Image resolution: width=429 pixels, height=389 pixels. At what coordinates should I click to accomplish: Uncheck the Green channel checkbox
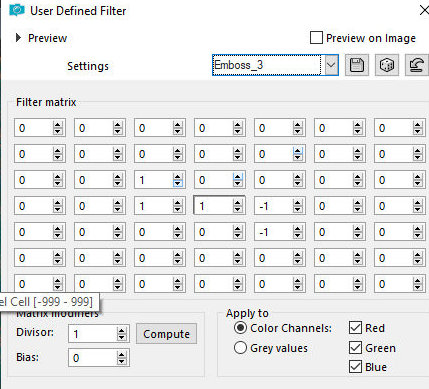(x=355, y=348)
